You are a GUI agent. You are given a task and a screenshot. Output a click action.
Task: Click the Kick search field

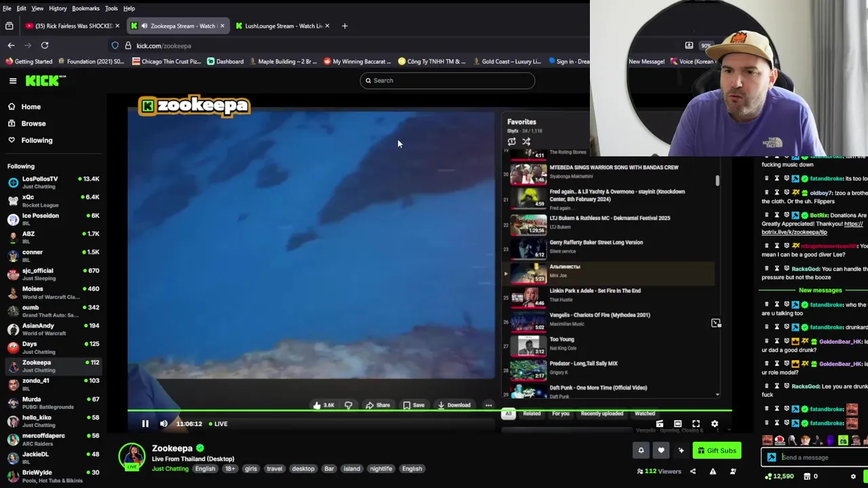tap(448, 81)
